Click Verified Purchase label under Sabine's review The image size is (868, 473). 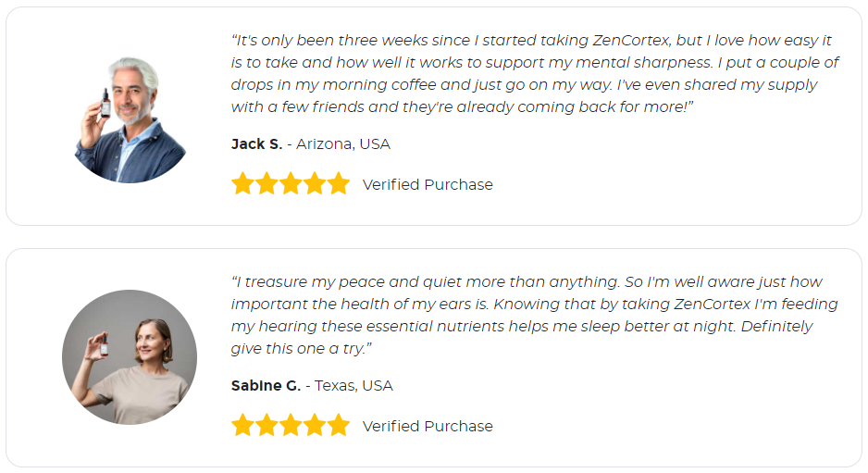pyautogui.click(x=428, y=426)
